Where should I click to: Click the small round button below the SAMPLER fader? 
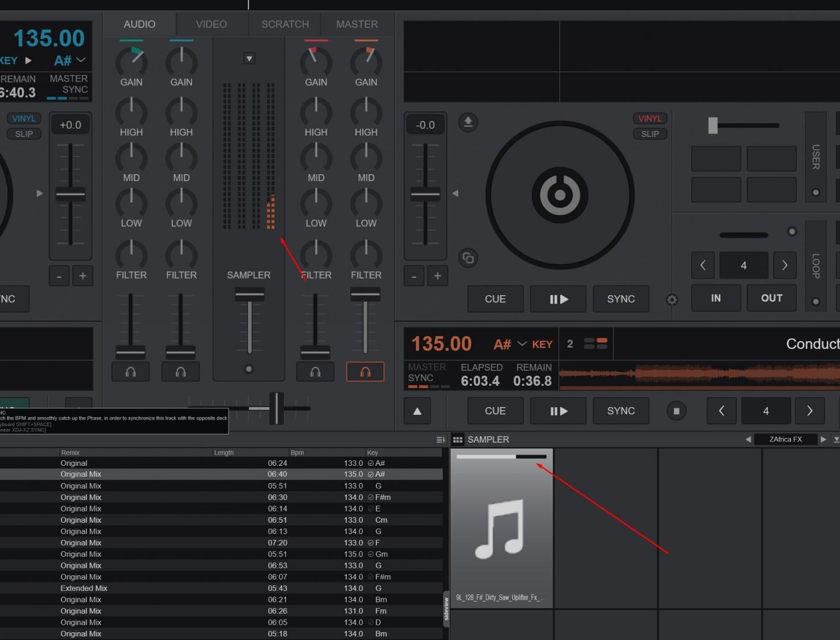(x=249, y=369)
